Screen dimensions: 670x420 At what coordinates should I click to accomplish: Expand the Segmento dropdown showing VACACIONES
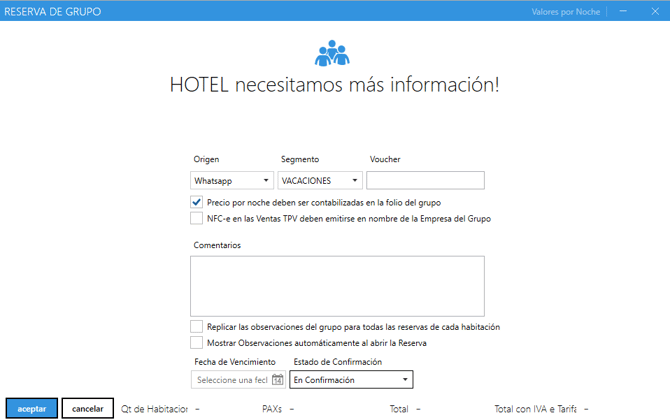tap(320, 181)
